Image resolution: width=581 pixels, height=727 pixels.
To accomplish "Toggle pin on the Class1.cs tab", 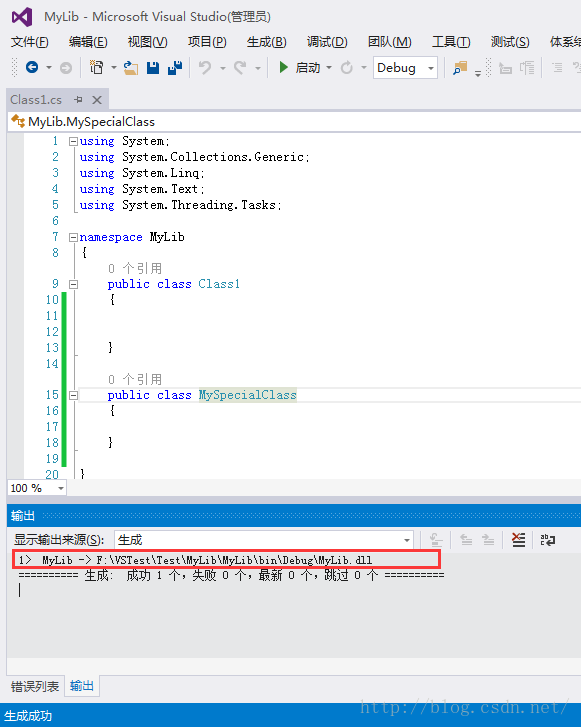I will pos(78,100).
